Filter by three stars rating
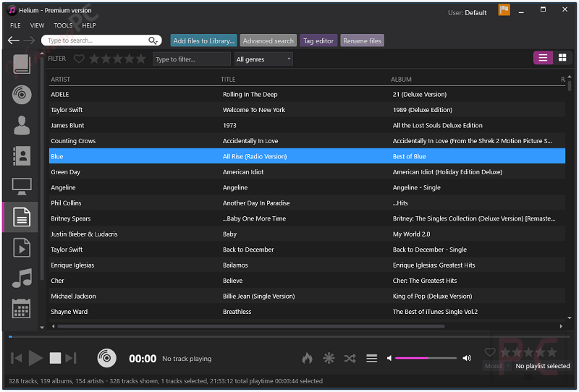The width and height of the screenshot is (579, 392). coord(118,59)
